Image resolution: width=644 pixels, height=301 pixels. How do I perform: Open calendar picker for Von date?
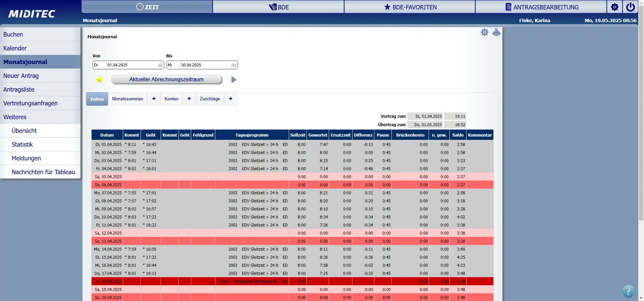pyautogui.click(x=160, y=65)
